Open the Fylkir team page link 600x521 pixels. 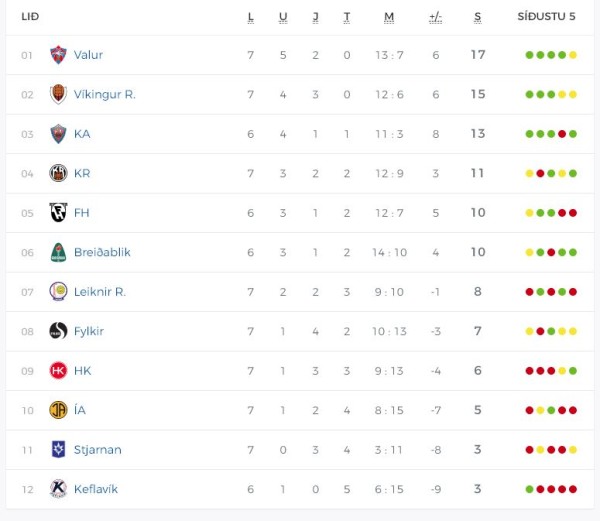(89, 331)
